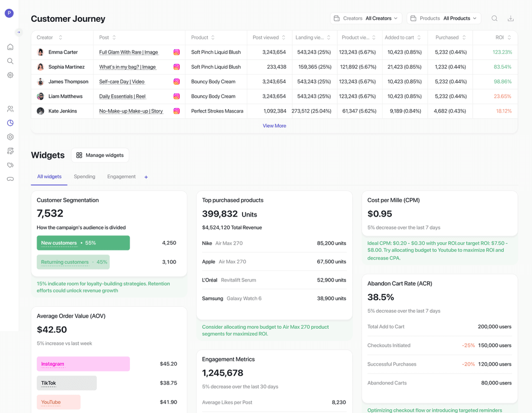
Task: Click Emma Carter's ROI value 123.23%
Action: tap(502, 52)
